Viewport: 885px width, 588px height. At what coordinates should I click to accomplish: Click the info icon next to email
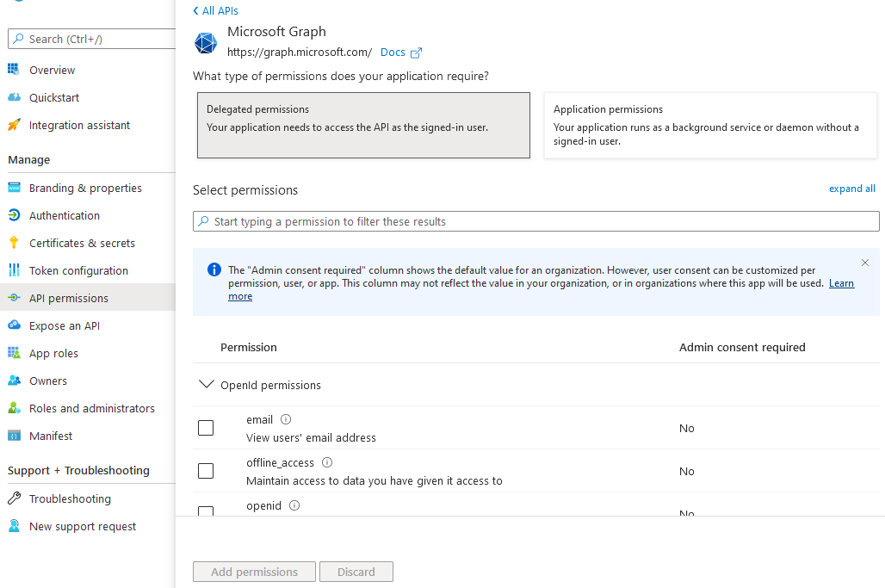point(286,419)
